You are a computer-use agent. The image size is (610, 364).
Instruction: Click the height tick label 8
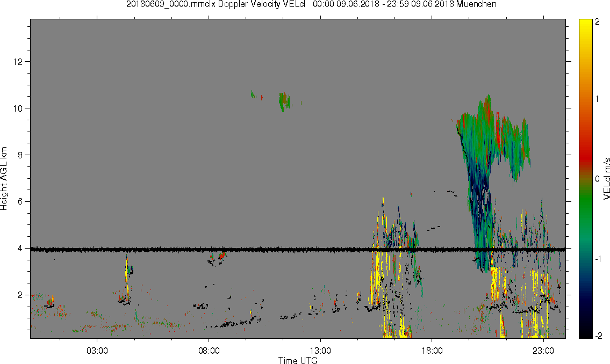point(20,155)
